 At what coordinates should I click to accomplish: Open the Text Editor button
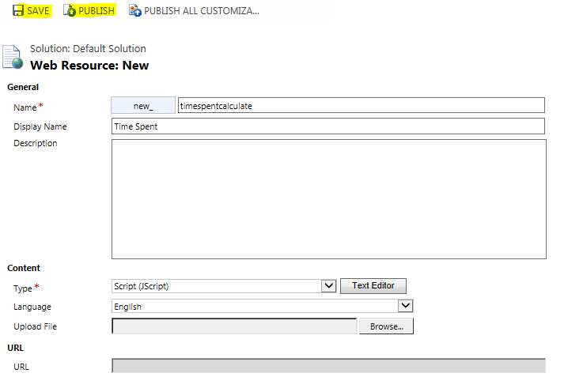(x=373, y=286)
